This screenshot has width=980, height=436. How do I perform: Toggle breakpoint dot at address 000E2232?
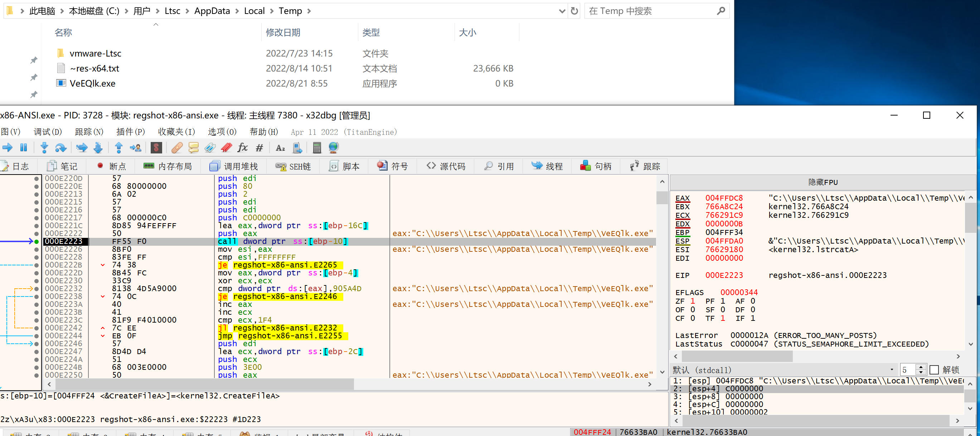coord(37,289)
